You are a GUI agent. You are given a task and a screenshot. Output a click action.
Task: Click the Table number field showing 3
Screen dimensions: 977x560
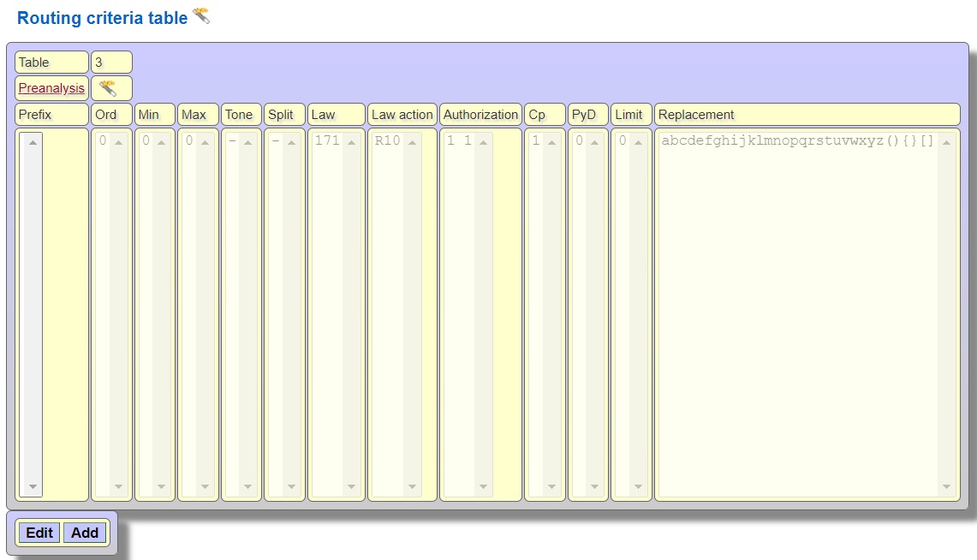tap(111, 63)
